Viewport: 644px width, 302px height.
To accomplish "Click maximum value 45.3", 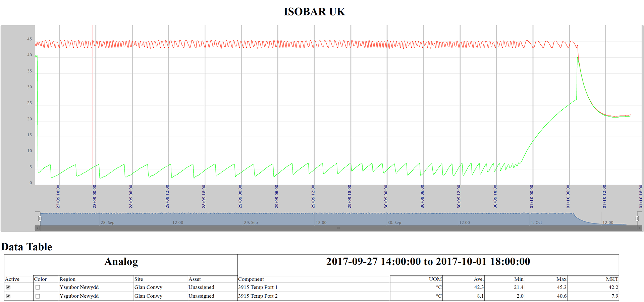I will tap(562, 287).
